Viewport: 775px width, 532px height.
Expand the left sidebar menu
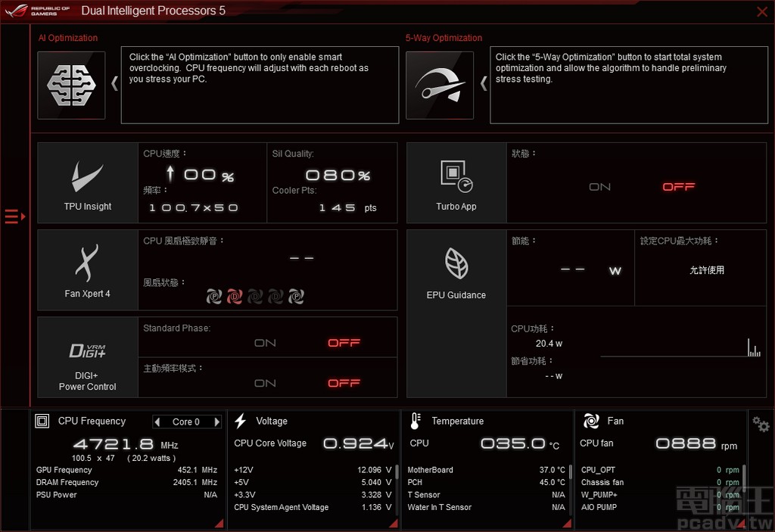coord(15,216)
